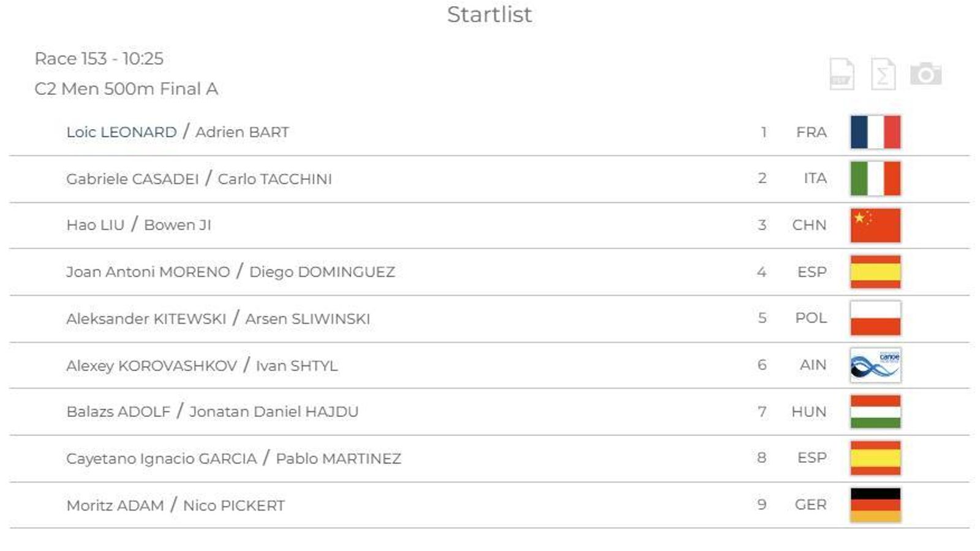Click the Hungary flag icon
980x551 pixels.
(x=875, y=411)
